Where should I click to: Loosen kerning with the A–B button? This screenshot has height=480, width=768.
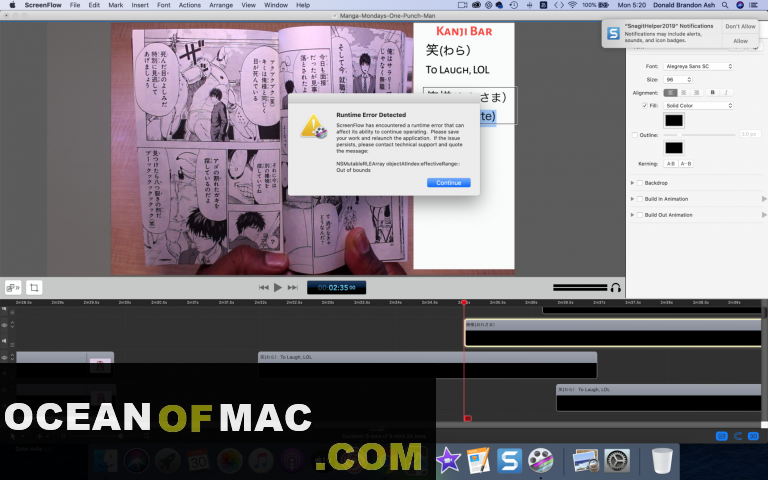pyautogui.click(x=686, y=164)
